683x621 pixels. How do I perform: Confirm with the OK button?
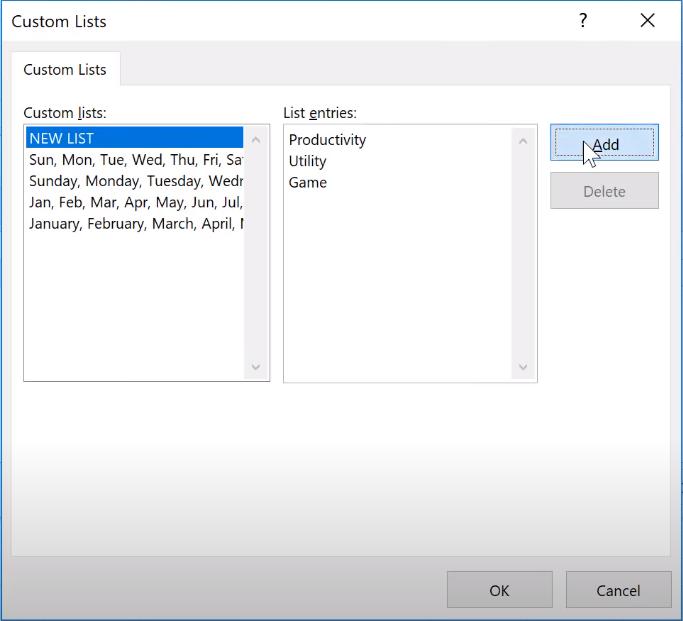[499, 590]
